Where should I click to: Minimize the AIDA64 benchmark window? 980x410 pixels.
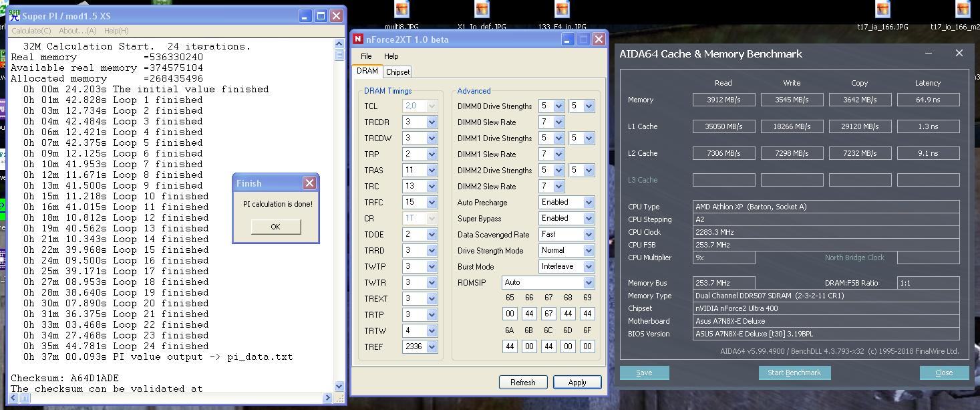929,53
